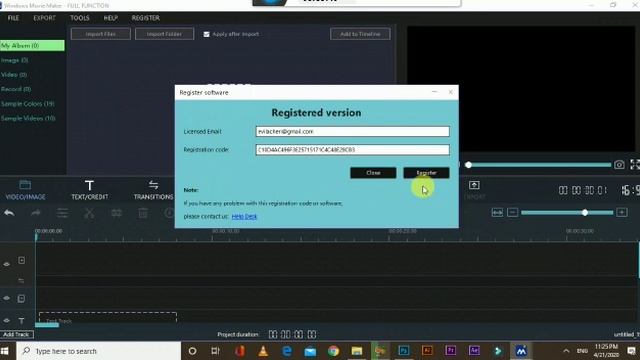Open the REGISTER menu

146,18
